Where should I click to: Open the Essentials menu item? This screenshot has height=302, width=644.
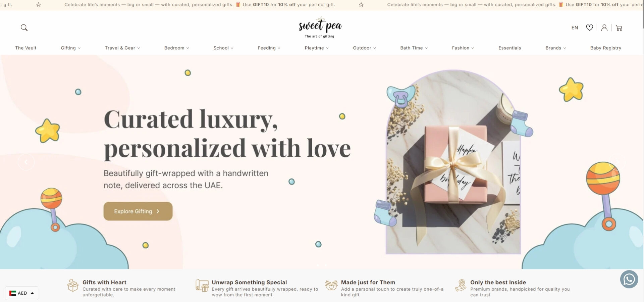coord(509,48)
